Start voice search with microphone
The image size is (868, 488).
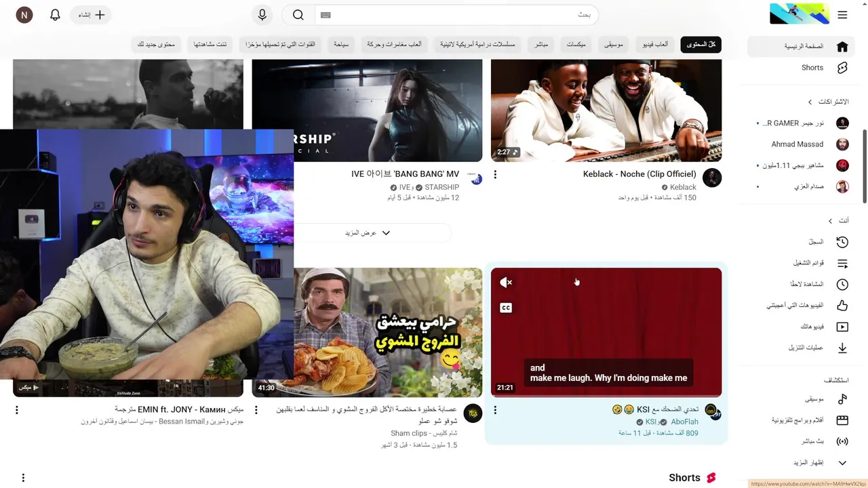click(x=262, y=15)
